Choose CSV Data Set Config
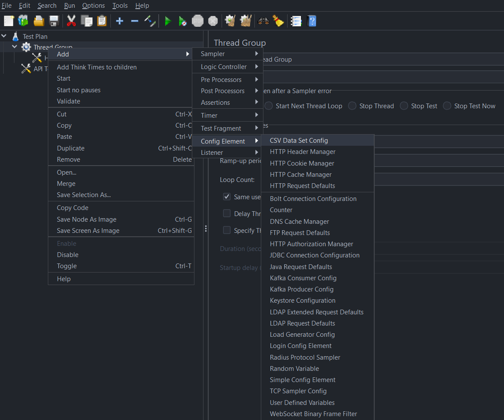 298,140
